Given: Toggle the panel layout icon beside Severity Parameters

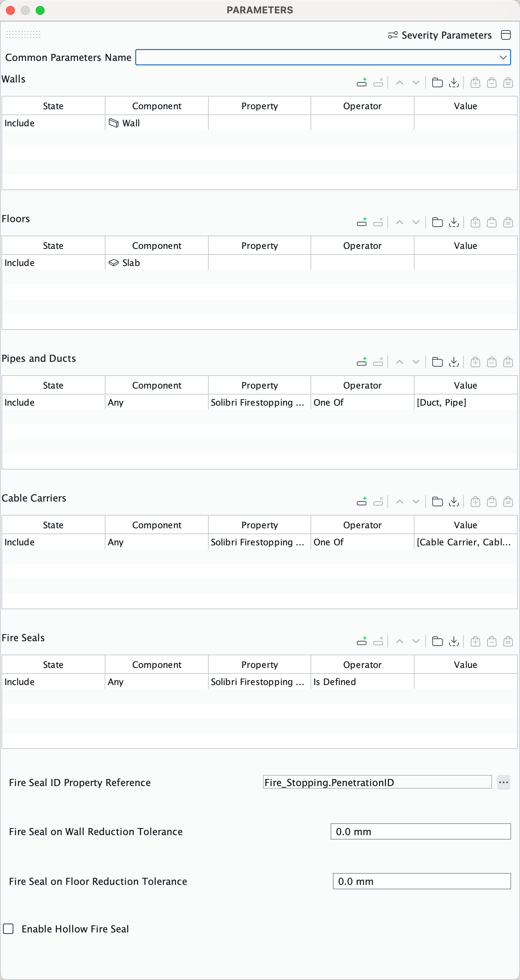Looking at the screenshot, I should click(x=506, y=35).
